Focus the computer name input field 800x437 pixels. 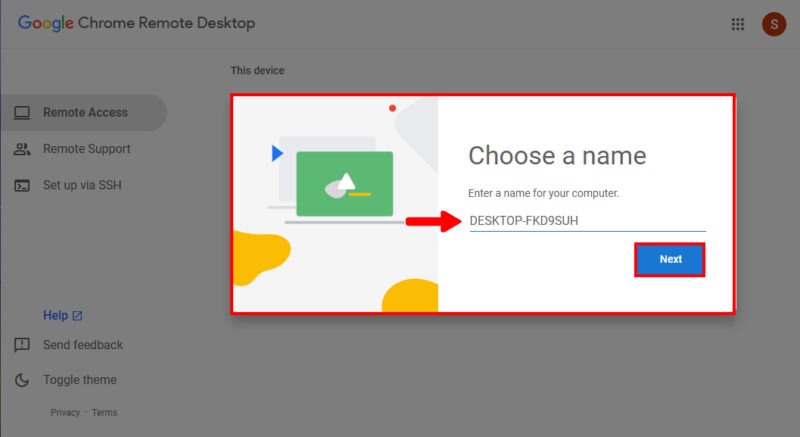coord(587,221)
